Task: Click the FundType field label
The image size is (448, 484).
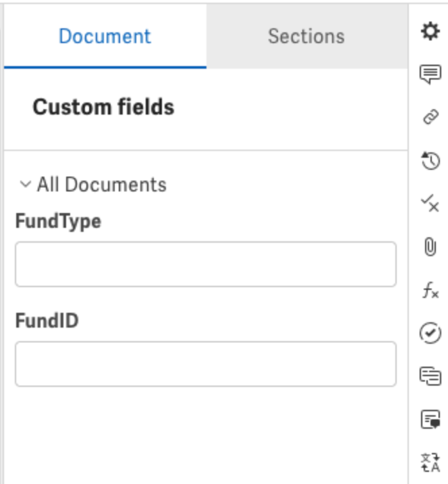Action: [58, 221]
